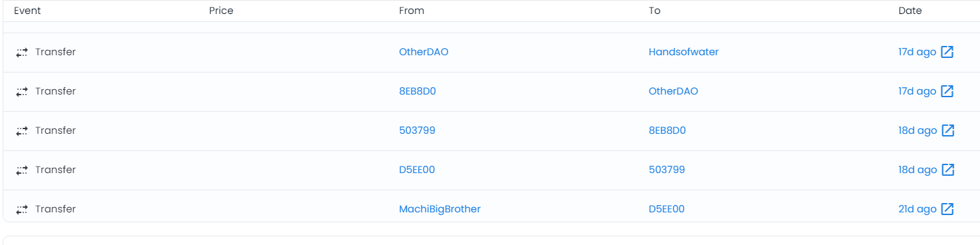980x245 pixels.
Task: Click the 21d ago date link
Action: (x=918, y=209)
